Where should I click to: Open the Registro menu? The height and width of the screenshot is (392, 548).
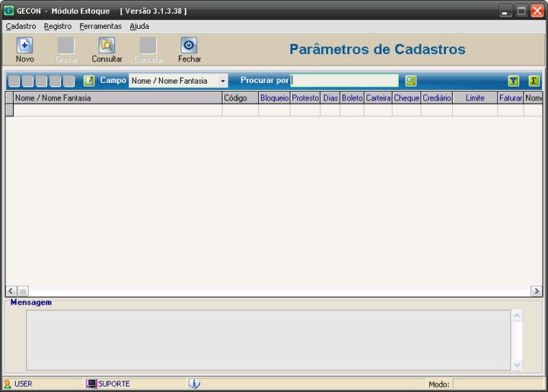[x=58, y=26]
